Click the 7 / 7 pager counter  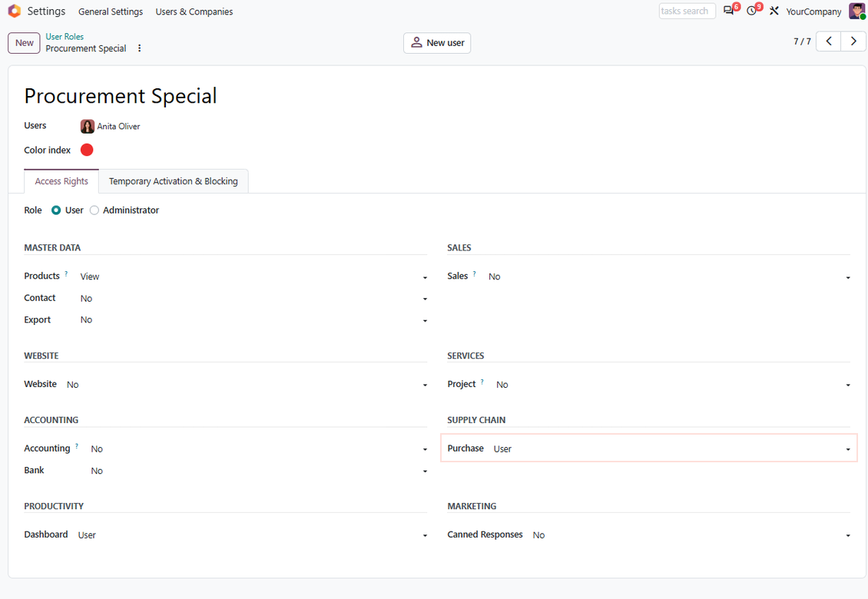(x=802, y=41)
